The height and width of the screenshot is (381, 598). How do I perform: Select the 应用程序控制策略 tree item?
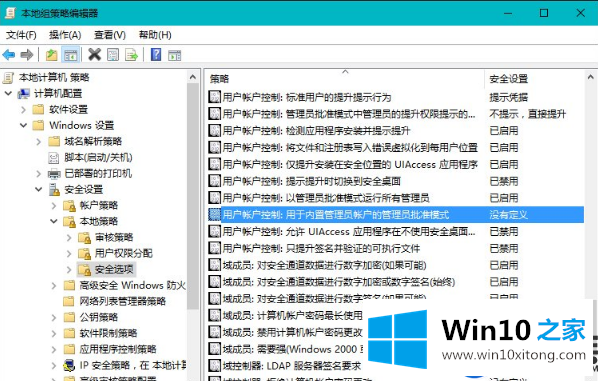[x=118, y=349]
